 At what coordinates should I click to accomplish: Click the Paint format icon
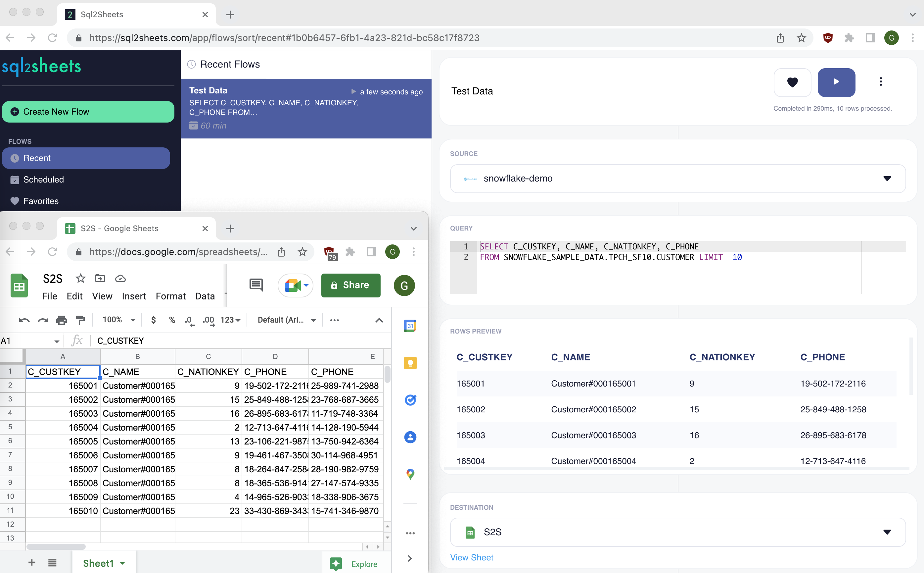80,320
